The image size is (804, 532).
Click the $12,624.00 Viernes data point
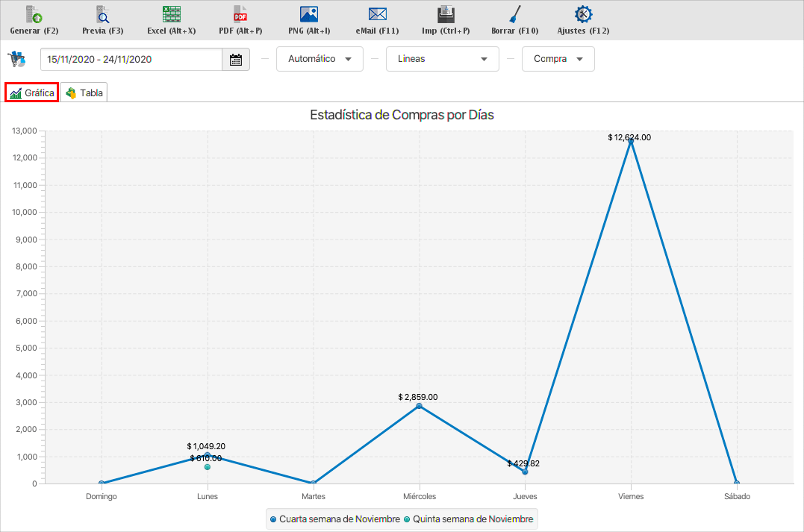pyautogui.click(x=631, y=141)
